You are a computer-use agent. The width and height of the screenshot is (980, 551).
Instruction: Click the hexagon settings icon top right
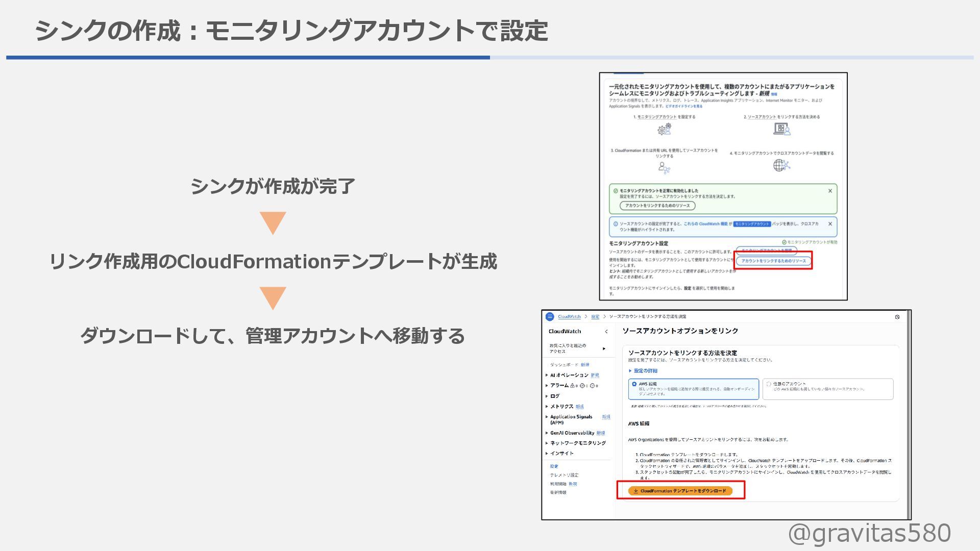897,317
